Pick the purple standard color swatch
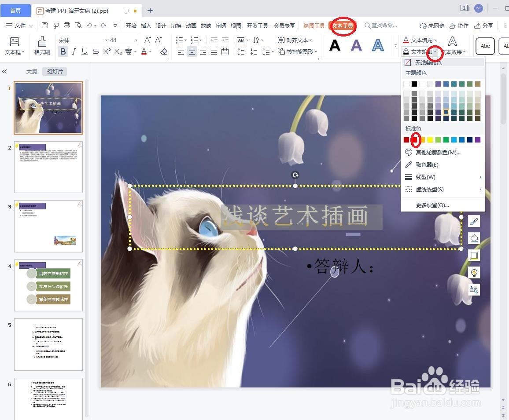 point(478,140)
